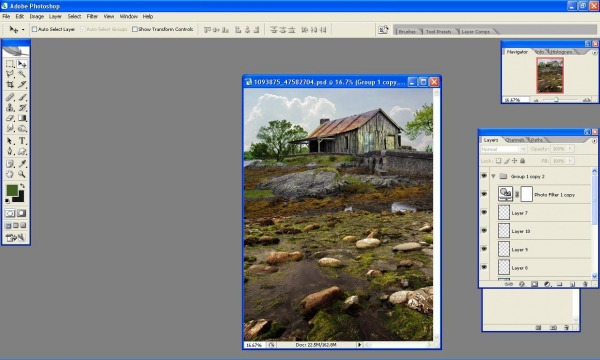600x360 pixels.
Task: Select the Eraser tool
Action: click(10, 118)
